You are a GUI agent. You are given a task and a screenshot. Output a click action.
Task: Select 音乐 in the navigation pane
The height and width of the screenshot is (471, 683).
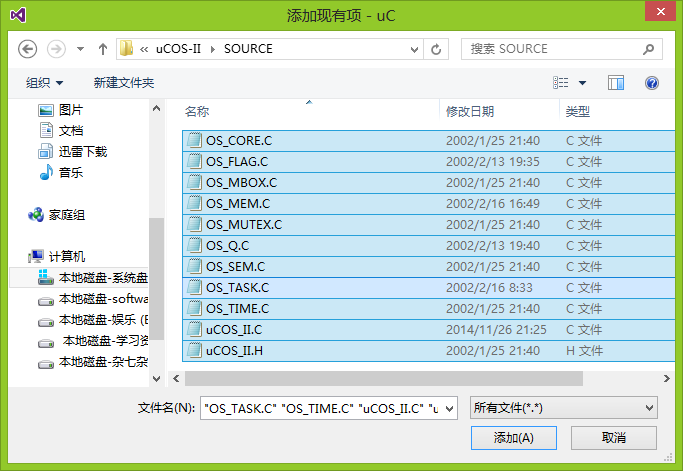[61, 173]
